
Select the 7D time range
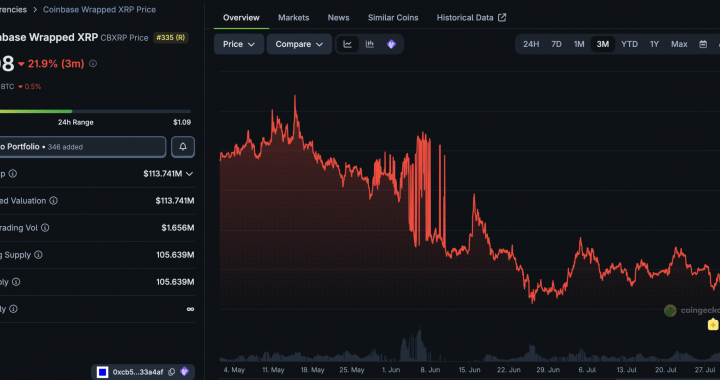pos(556,44)
